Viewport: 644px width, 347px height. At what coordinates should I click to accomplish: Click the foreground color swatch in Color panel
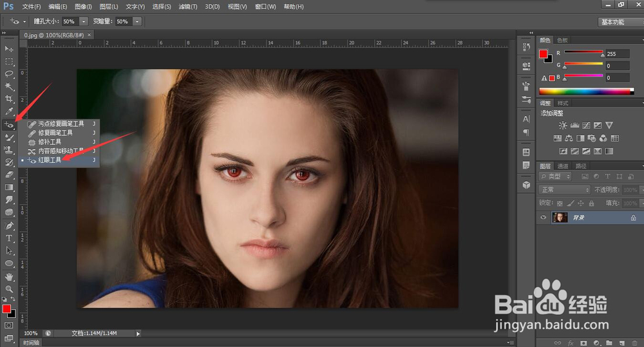coord(544,54)
